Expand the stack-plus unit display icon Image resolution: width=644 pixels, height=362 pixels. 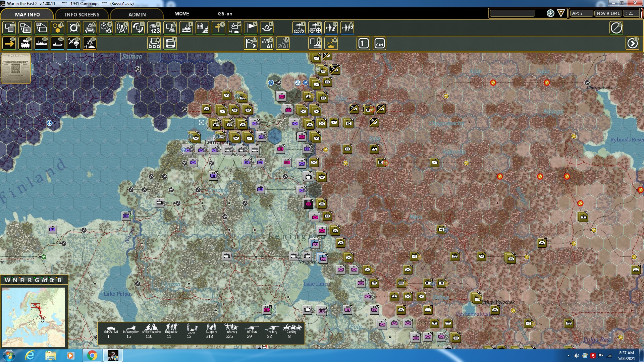pyautogui.click(x=25, y=28)
